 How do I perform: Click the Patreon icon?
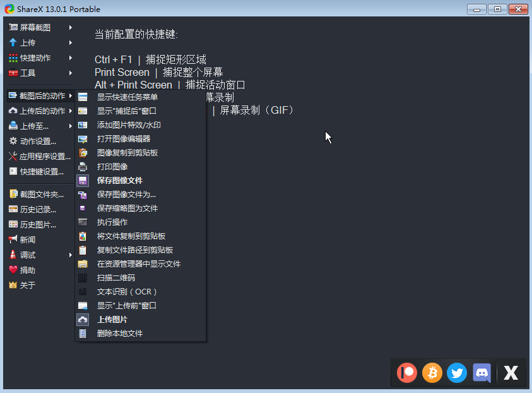[x=407, y=373]
